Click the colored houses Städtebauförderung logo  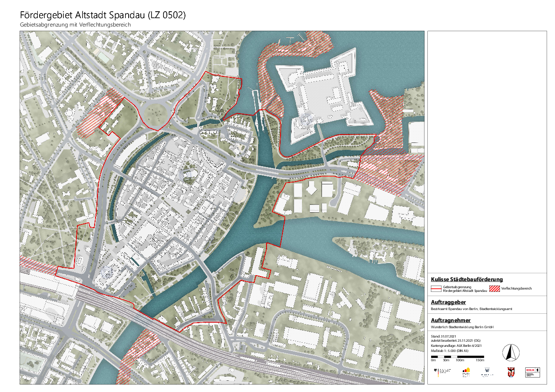(x=466, y=372)
